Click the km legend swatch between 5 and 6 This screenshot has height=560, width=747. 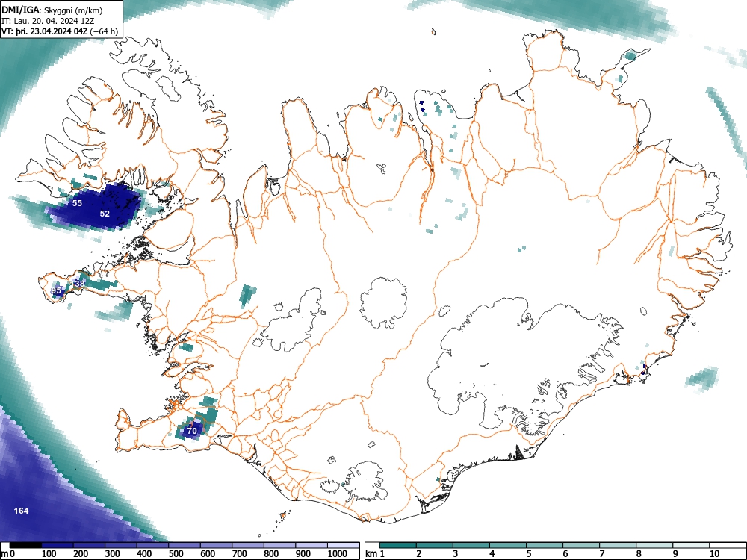coord(545,545)
